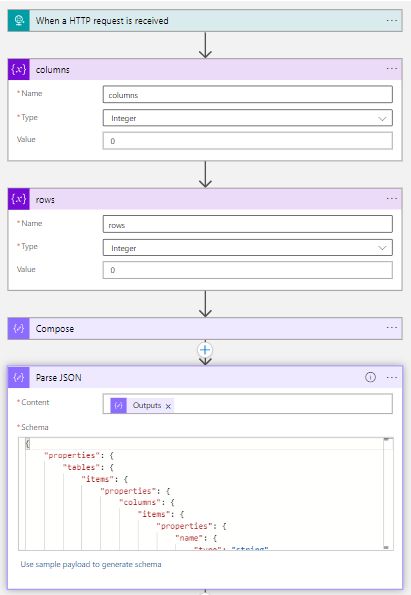Click the rows variable icon
Image resolution: width=411 pixels, height=595 pixels.
(19, 199)
